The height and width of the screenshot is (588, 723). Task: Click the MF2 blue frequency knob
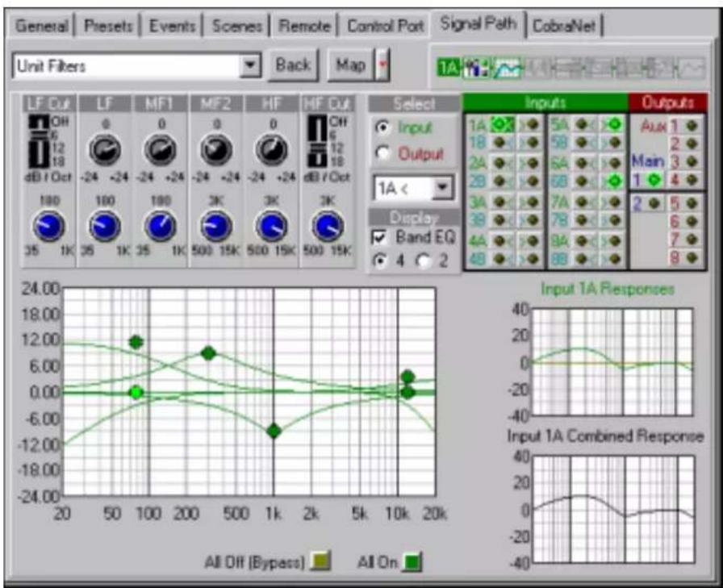pos(216,227)
